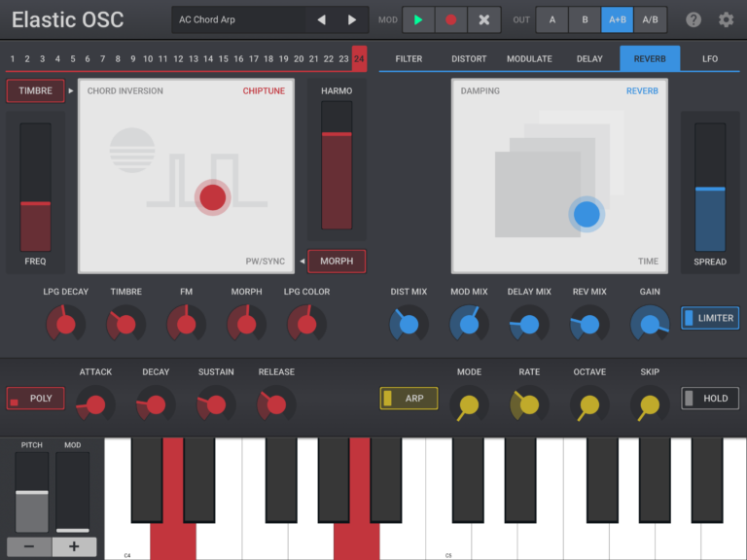Click the arrow next to MORPH button
Image resolution: width=747 pixels, height=560 pixels.
pyautogui.click(x=302, y=261)
